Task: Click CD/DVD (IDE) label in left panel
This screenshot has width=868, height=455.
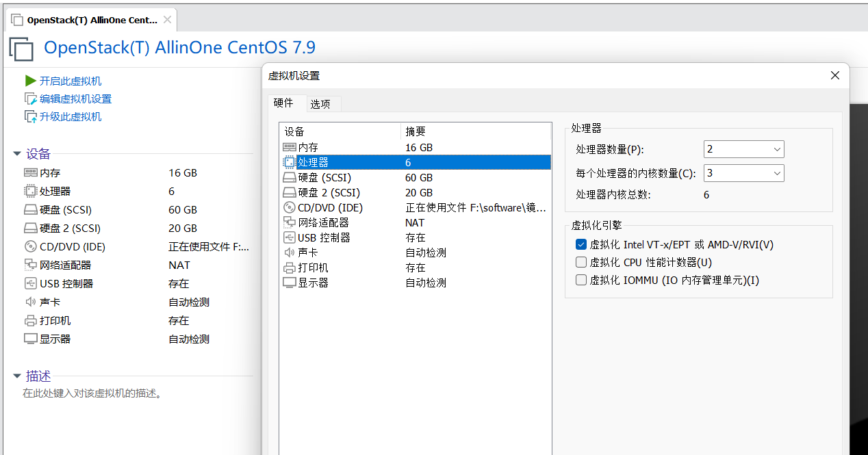Action: [x=73, y=247]
